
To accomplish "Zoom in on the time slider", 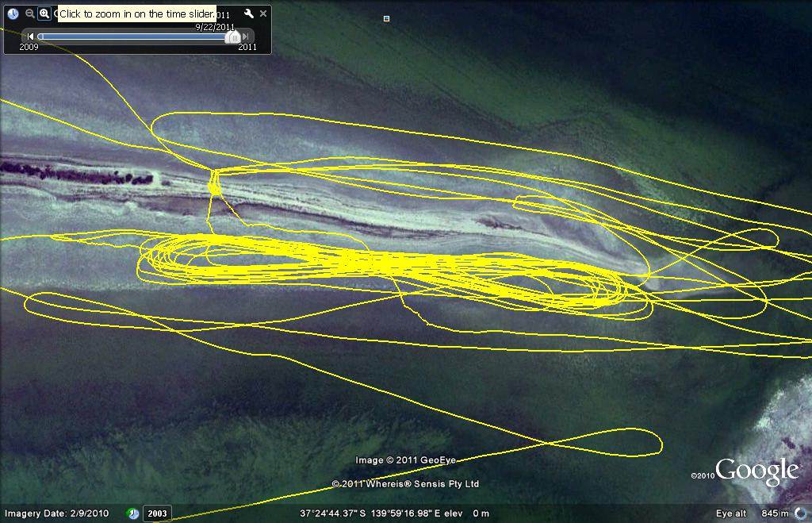I will (x=44, y=13).
